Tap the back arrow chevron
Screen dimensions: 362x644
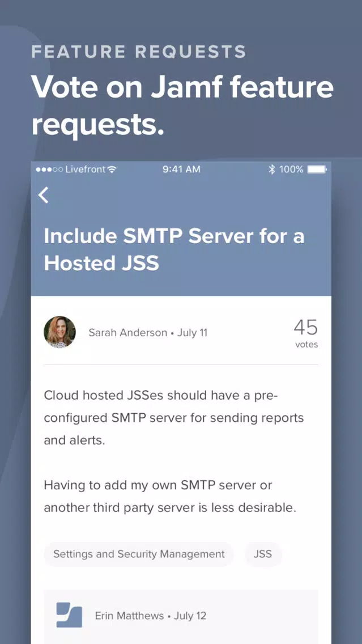[44, 195]
